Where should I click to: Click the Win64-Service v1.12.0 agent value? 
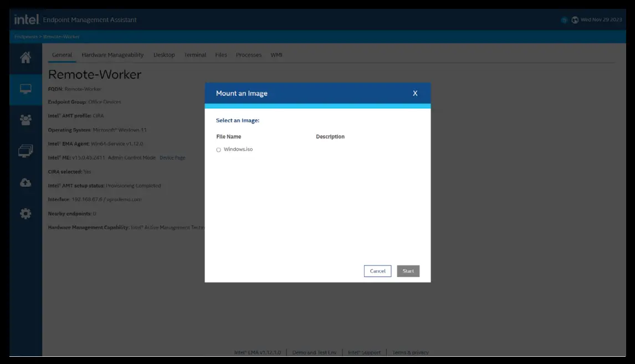coord(117,143)
